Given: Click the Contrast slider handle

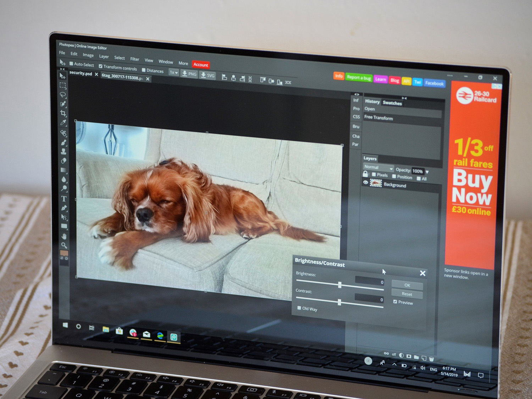Looking at the screenshot, I should [339, 302].
